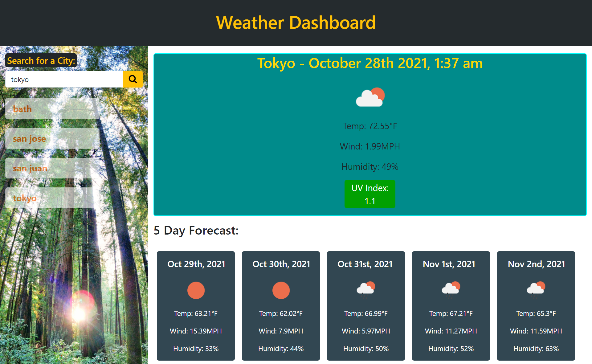Viewport: 592px width, 364px height.
Task: Click the green UV Index badge
Action: coord(370,194)
